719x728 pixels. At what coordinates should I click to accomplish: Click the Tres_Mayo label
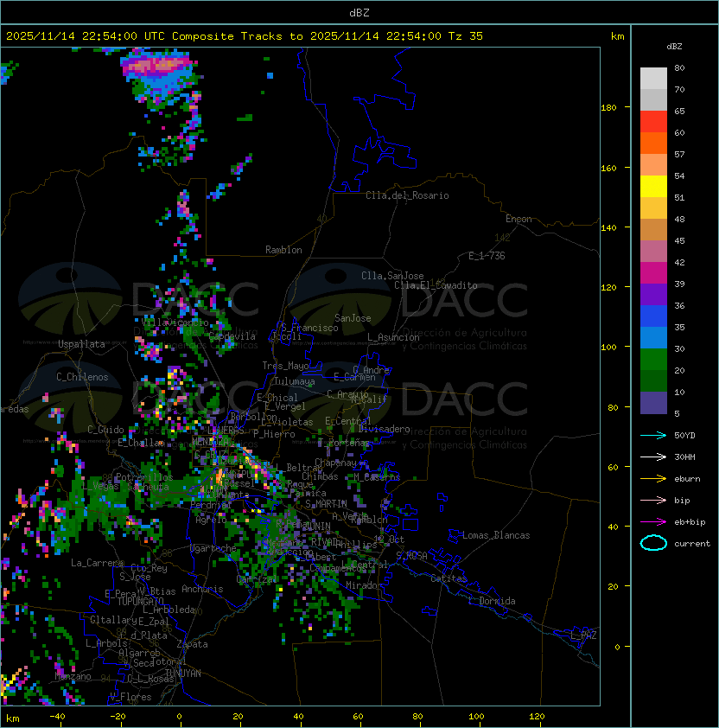click(x=285, y=366)
